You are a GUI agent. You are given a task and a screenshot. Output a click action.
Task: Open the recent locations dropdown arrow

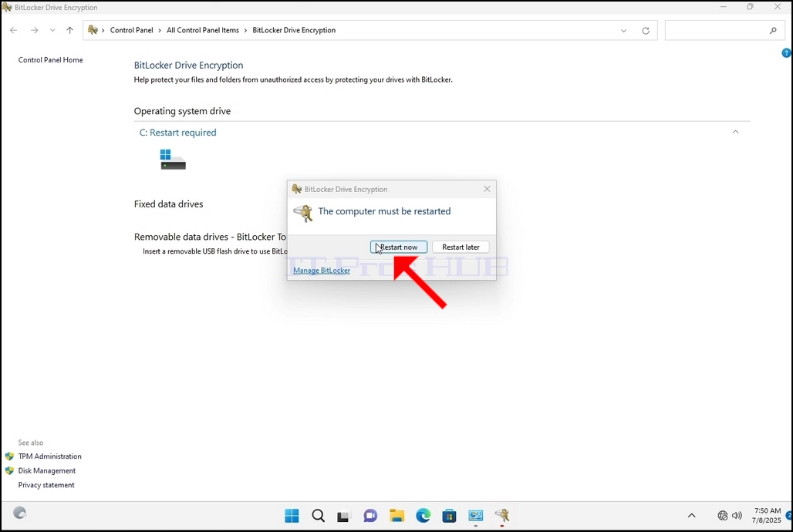(52, 30)
